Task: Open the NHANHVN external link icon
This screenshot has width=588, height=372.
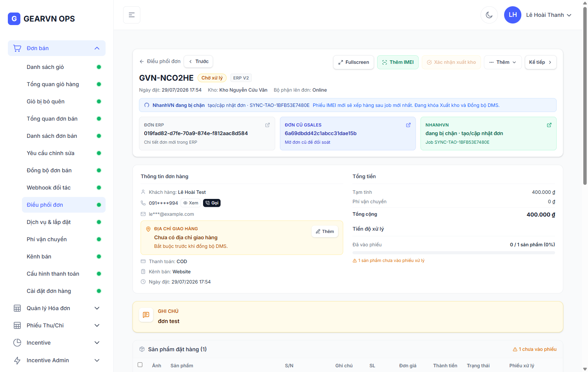Action: (x=549, y=125)
